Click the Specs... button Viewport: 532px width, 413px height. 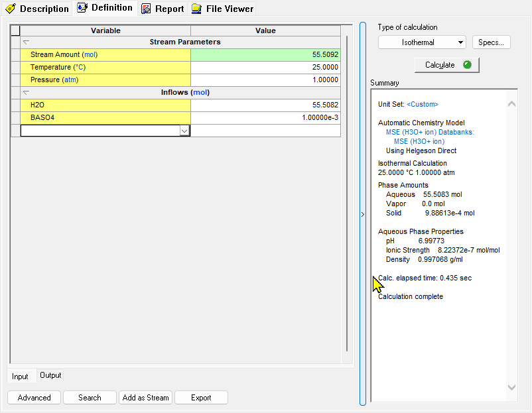tap(491, 42)
